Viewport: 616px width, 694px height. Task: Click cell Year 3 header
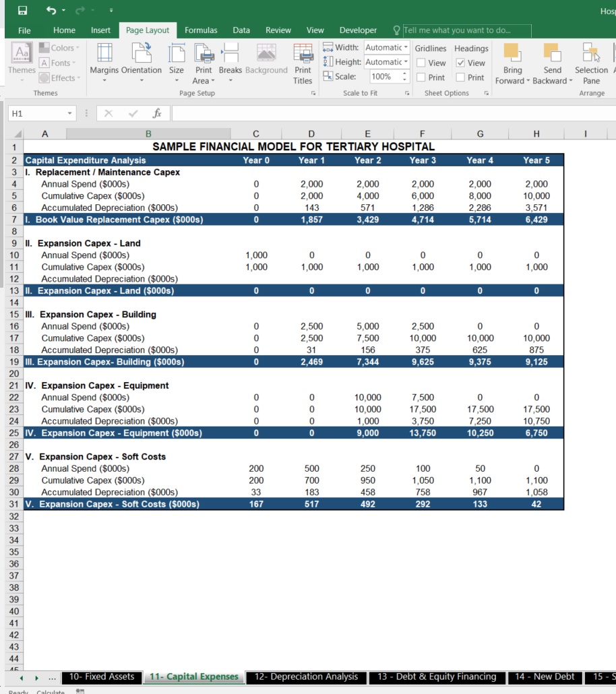click(423, 160)
